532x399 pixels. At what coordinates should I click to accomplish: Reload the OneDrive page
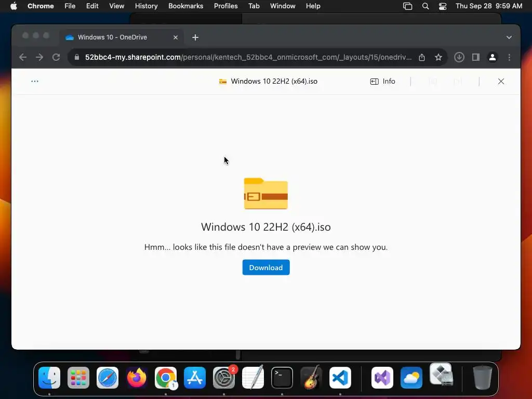click(x=56, y=57)
